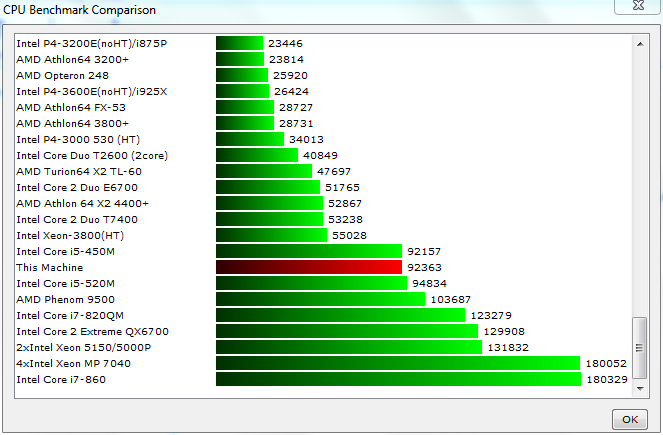
Task: Select 'AMD Turion64 X2 TL-60' row label
Action: pos(79,172)
